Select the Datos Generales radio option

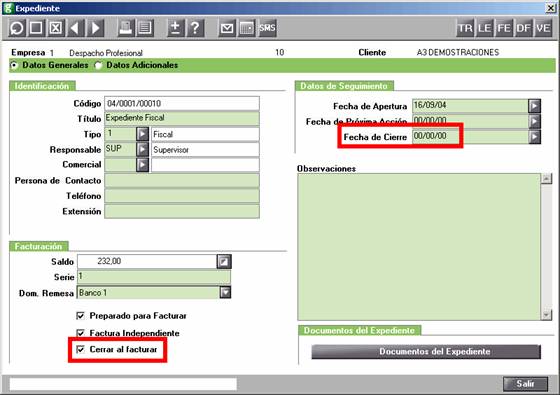[x=14, y=65]
